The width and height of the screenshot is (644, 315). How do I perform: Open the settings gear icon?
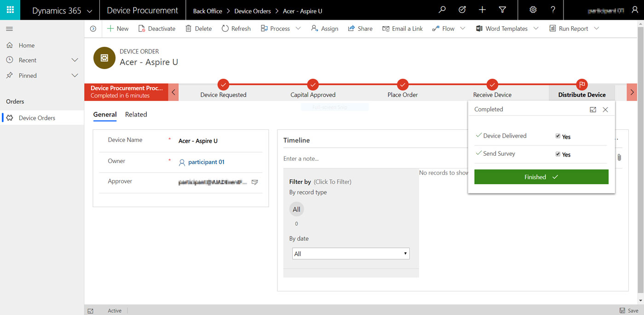point(533,10)
